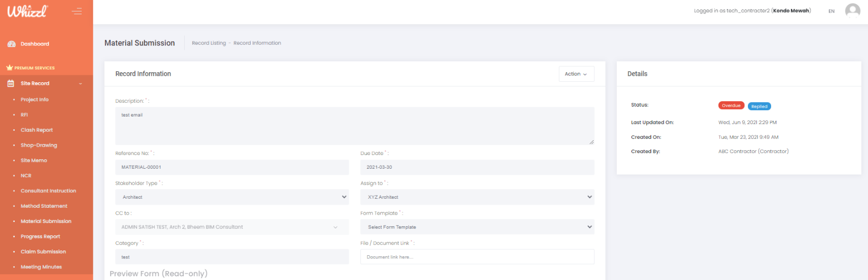Switch language using EN selector
This screenshot has height=280, width=868.
pos(831,11)
